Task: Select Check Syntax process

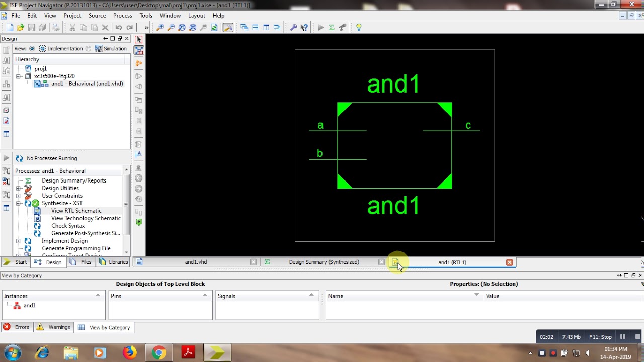Action: [68, 226]
